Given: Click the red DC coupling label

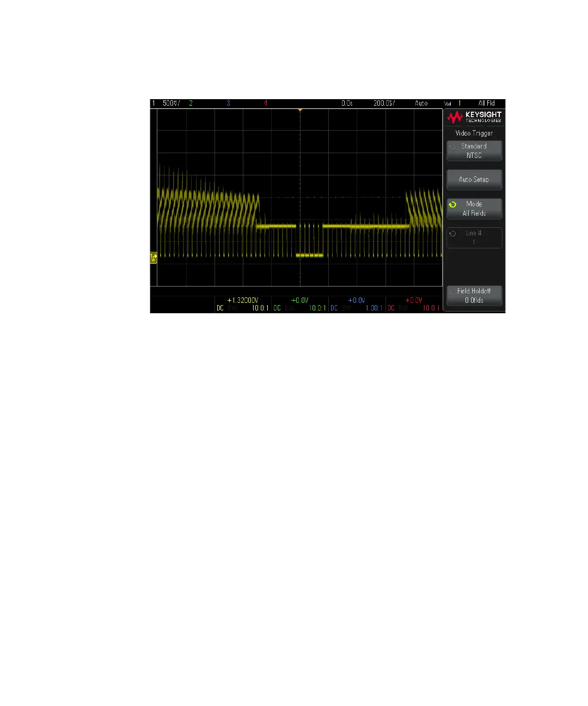Looking at the screenshot, I should [391, 308].
